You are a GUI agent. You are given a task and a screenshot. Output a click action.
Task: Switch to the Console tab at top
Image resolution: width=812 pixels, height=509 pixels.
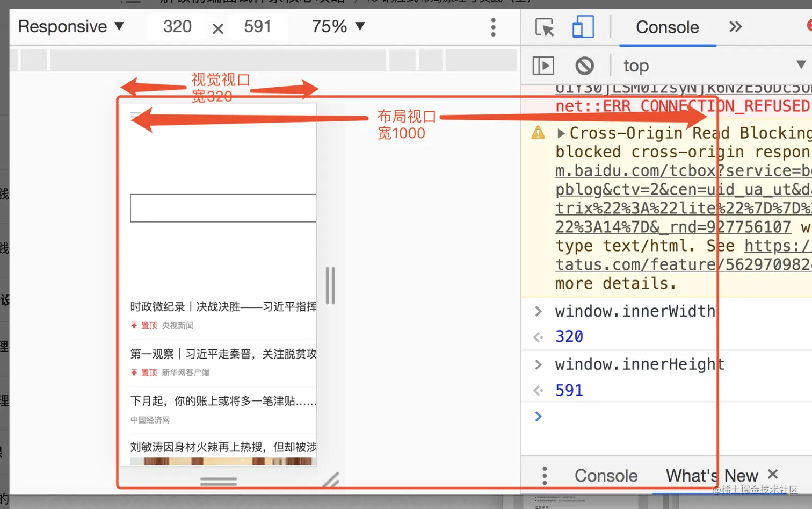668,27
